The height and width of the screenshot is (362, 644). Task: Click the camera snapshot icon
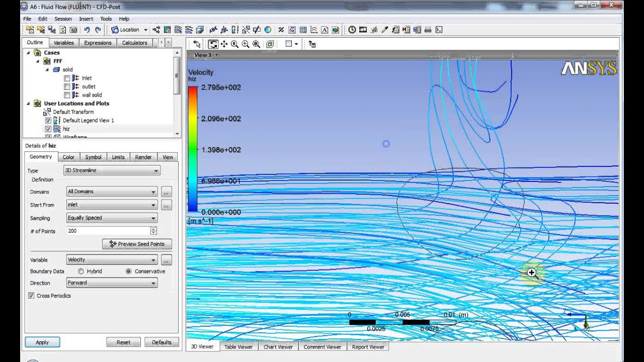coord(73,30)
